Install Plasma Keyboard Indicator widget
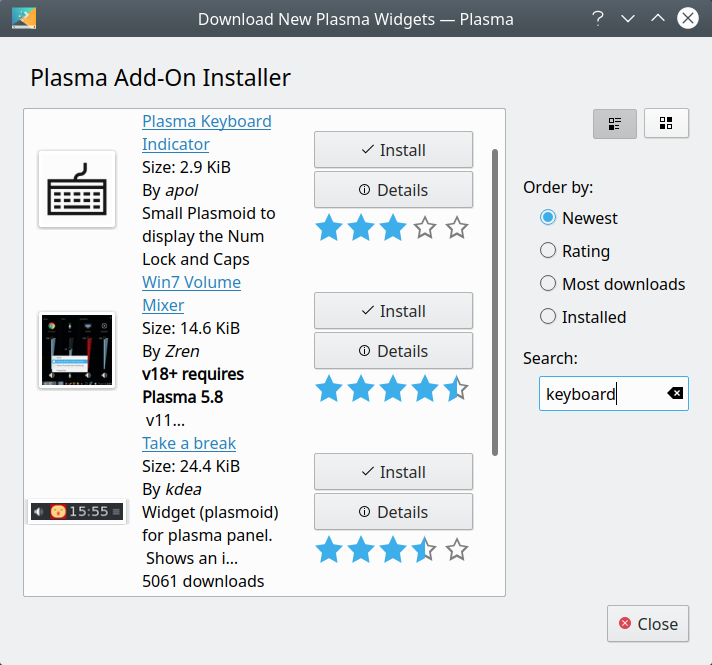The image size is (712, 665). click(393, 150)
